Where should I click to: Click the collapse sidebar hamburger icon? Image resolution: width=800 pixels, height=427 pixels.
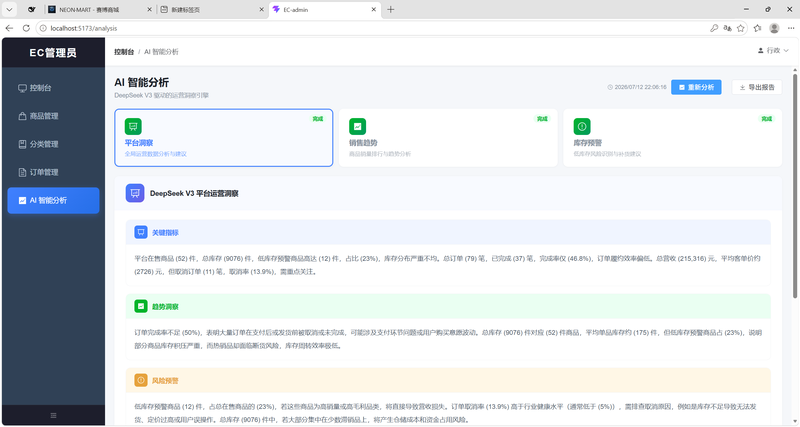(53, 415)
